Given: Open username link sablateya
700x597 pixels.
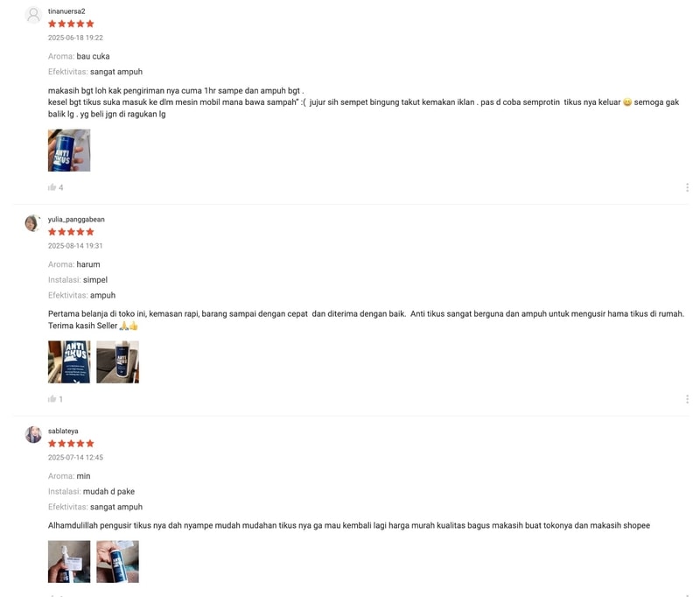Looking at the screenshot, I should (63, 431).
